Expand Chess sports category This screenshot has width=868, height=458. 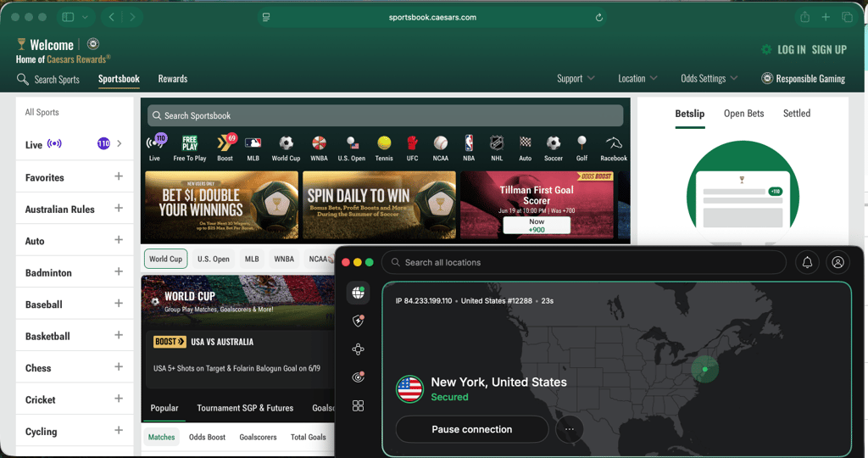(x=119, y=366)
